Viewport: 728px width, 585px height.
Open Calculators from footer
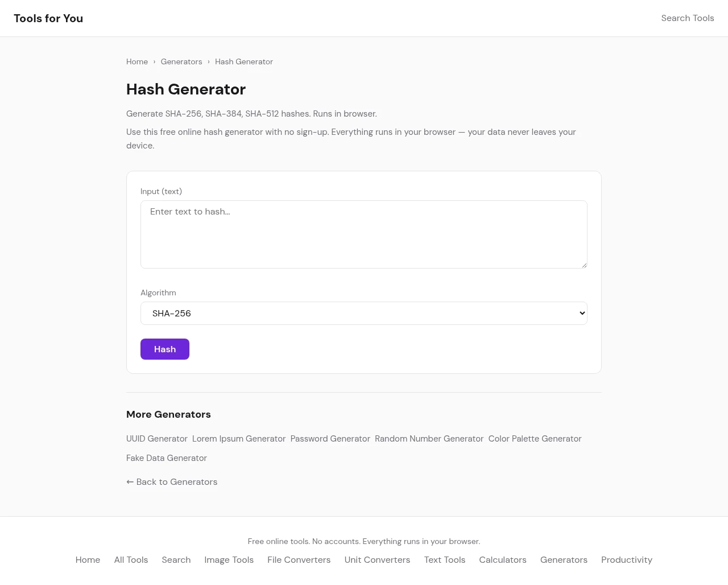click(x=502, y=560)
